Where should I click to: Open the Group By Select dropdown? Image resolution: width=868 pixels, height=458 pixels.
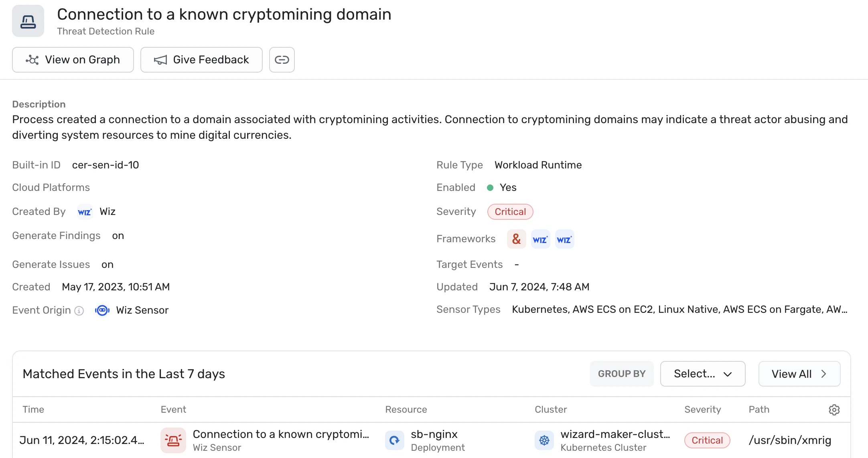point(703,374)
